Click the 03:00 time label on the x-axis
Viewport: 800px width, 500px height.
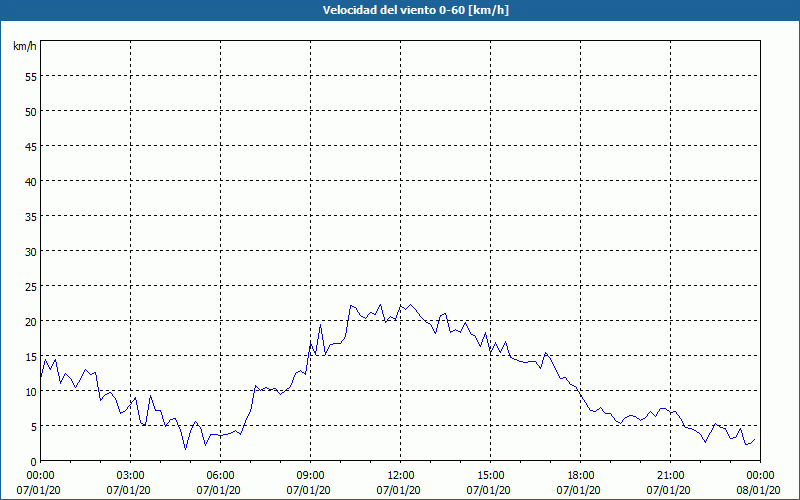(131, 476)
